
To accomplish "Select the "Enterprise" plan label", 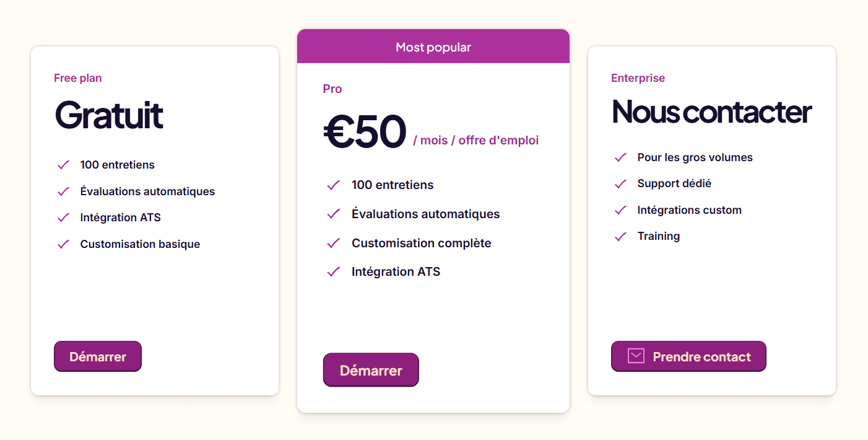I will click(638, 77).
